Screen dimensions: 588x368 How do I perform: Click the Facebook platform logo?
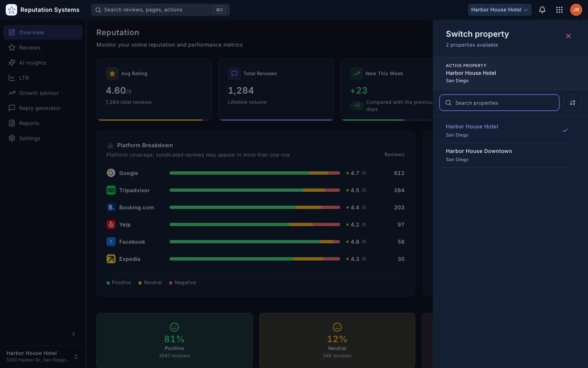pos(111,242)
